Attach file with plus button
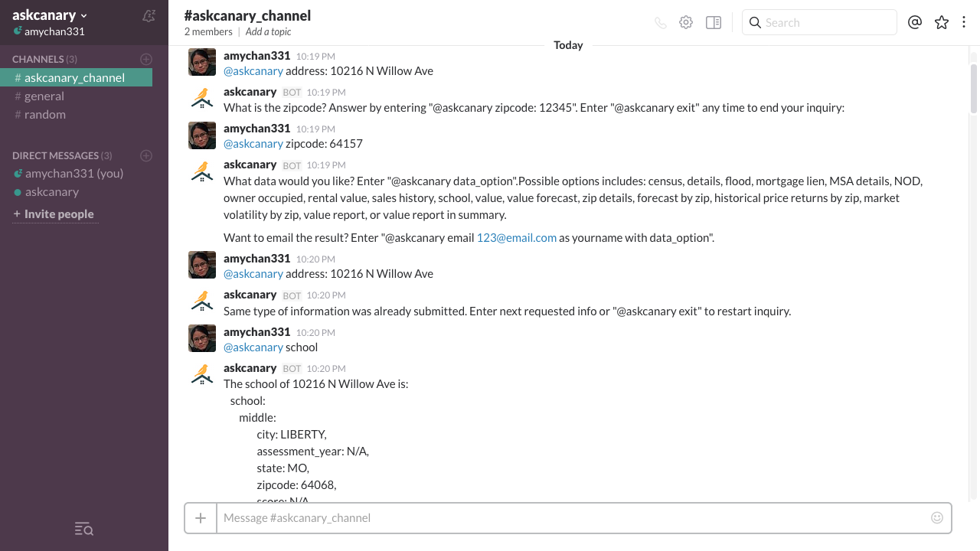Image resolution: width=980 pixels, height=551 pixels. (x=201, y=518)
